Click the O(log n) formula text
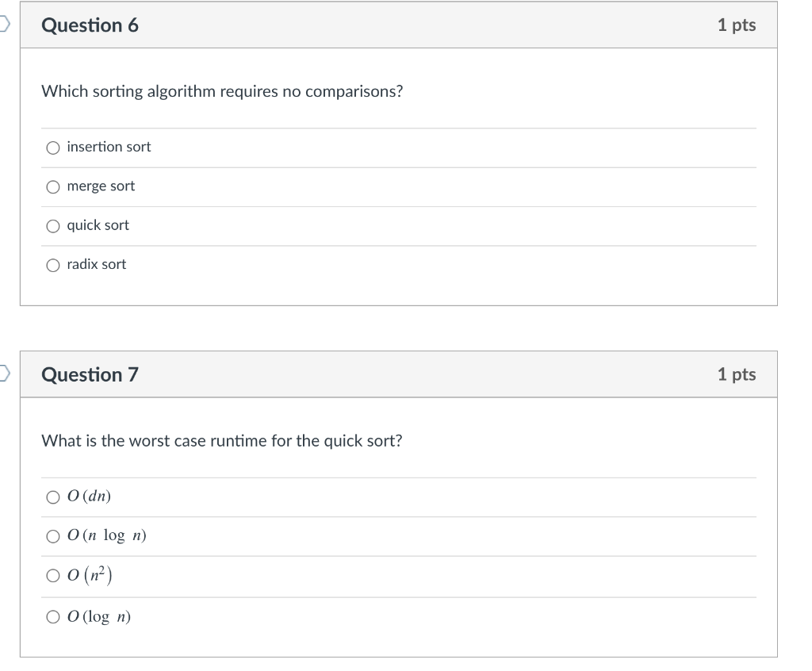The image size is (812, 671). pos(99,617)
